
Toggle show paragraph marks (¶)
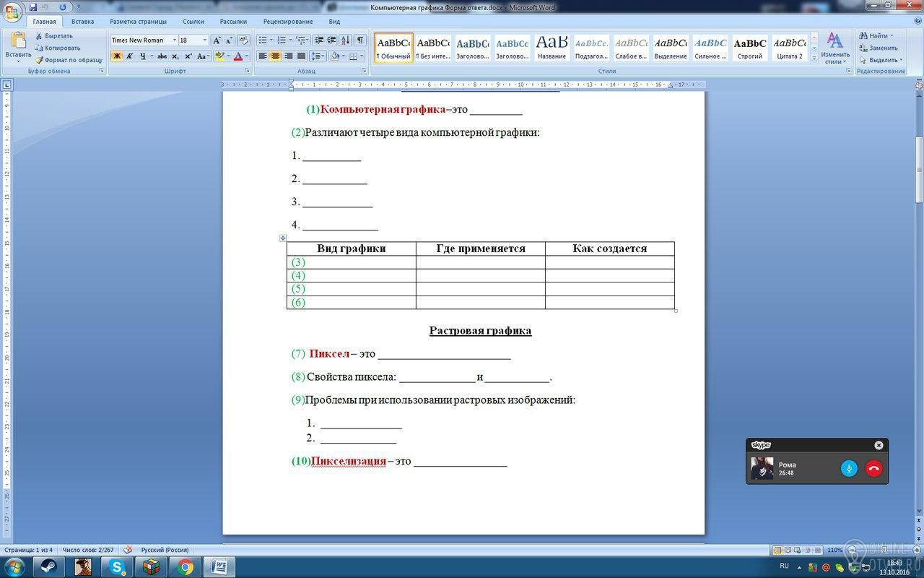point(359,40)
